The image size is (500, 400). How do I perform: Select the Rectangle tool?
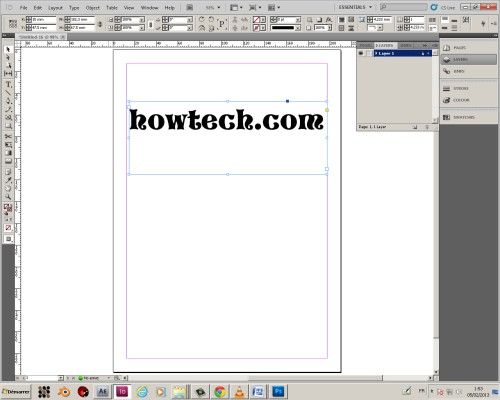pyautogui.click(x=8, y=126)
